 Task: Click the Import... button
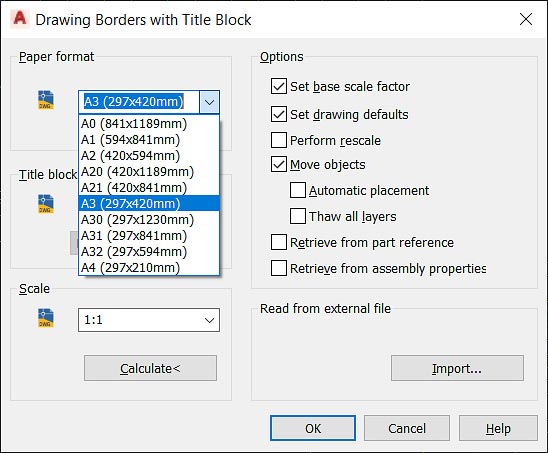(x=457, y=368)
